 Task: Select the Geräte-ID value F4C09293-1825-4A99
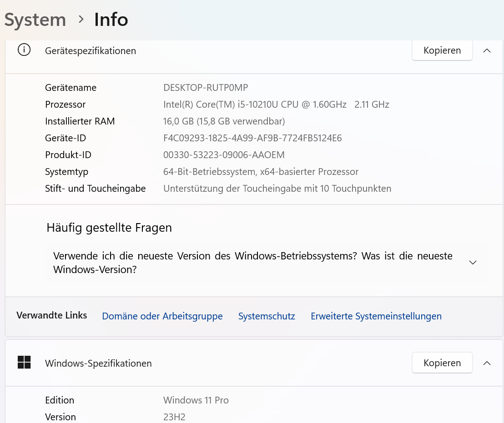pos(252,138)
